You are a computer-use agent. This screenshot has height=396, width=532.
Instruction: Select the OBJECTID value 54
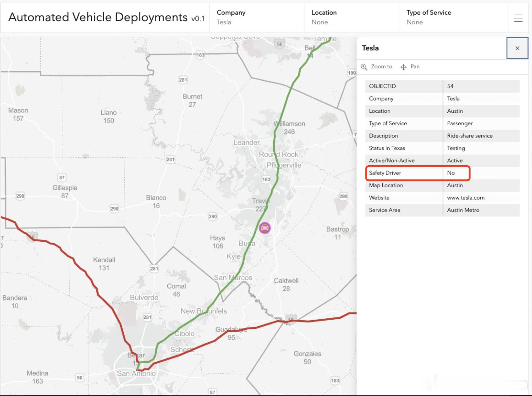tap(450, 86)
